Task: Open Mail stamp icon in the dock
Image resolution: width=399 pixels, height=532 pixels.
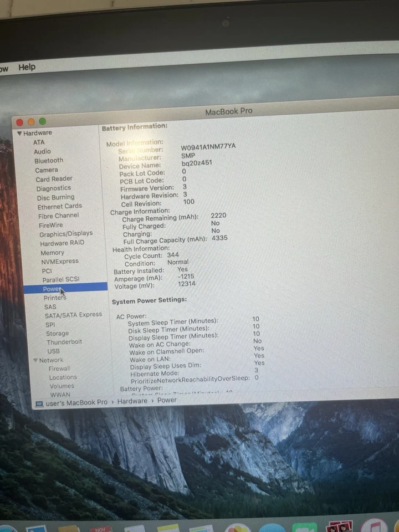Action: [35, 529]
